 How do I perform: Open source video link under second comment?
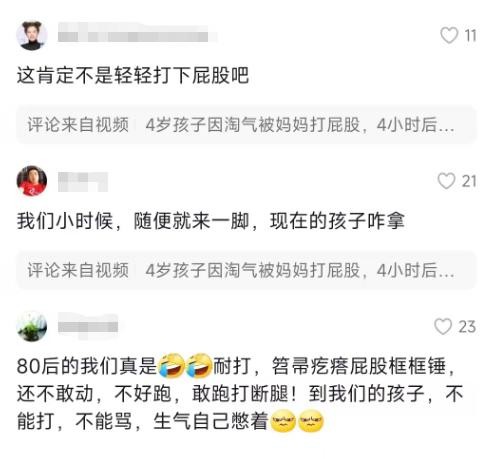[246, 270]
